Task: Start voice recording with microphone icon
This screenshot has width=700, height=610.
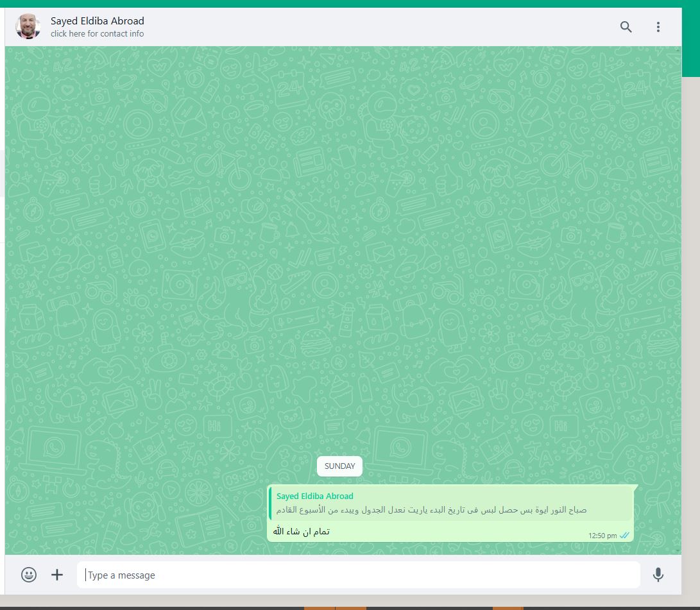Action: click(658, 575)
